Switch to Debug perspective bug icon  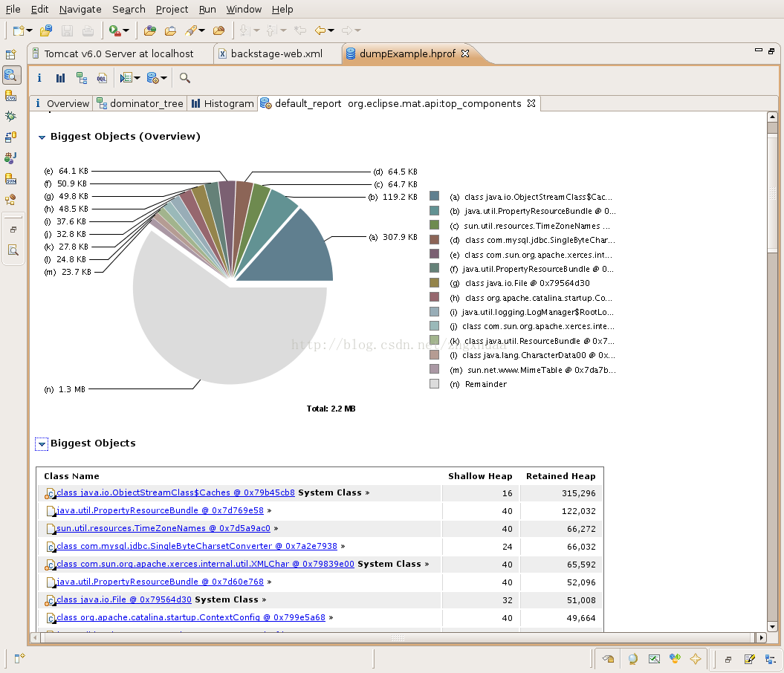(11, 117)
